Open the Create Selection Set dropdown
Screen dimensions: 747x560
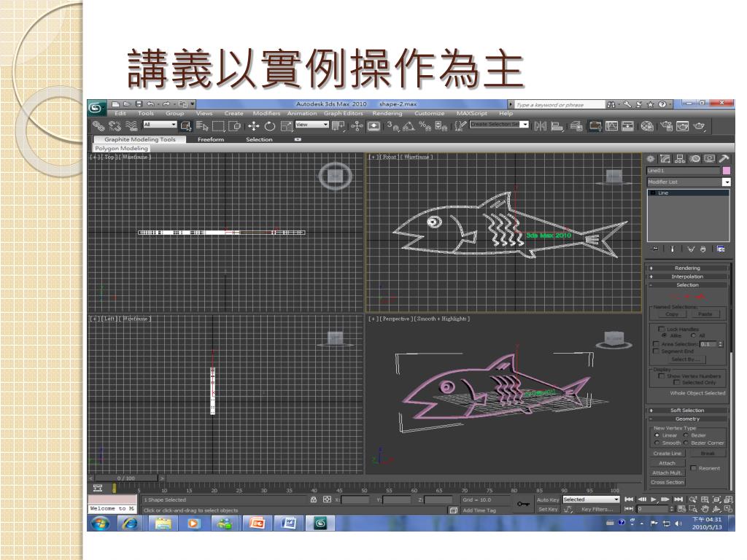pyautogui.click(x=499, y=124)
